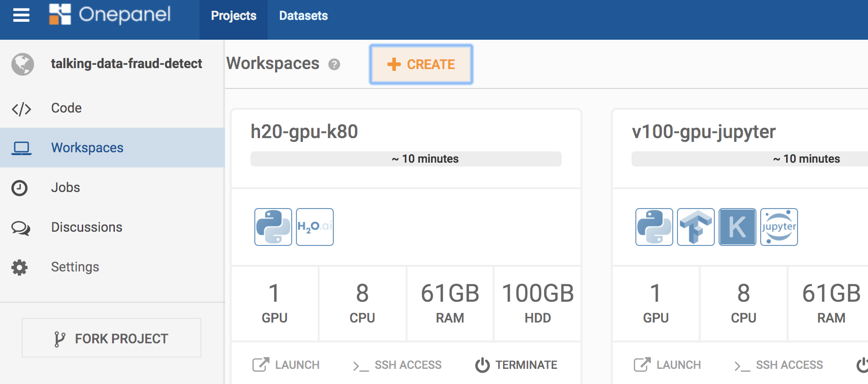The width and height of the screenshot is (868, 384).
Task: Open the hamburger menu
Action: 21,16
